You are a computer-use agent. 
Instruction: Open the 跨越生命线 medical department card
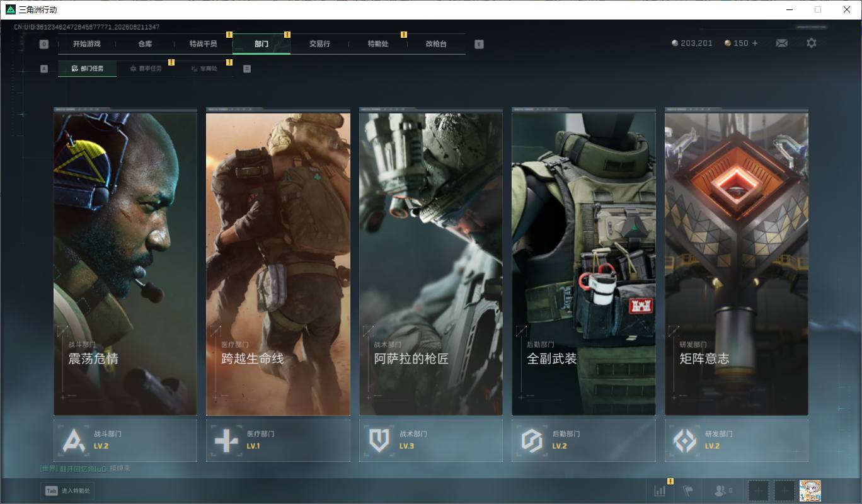click(x=278, y=261)
